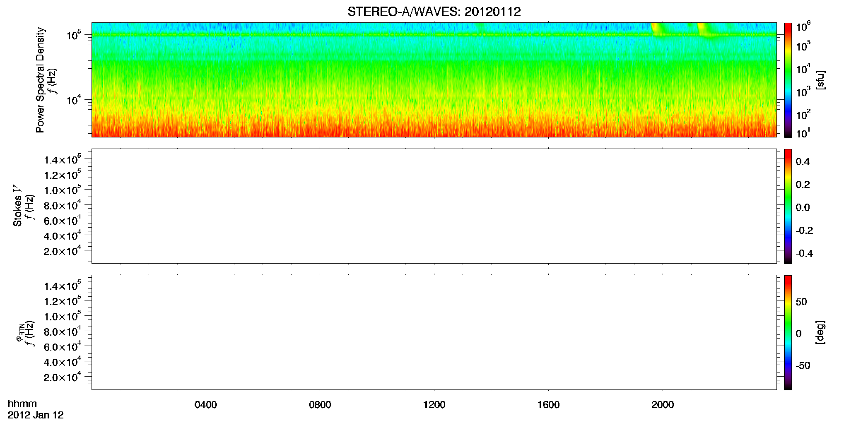
Task: Click the [deg] units label
Action: pos(820,332)
